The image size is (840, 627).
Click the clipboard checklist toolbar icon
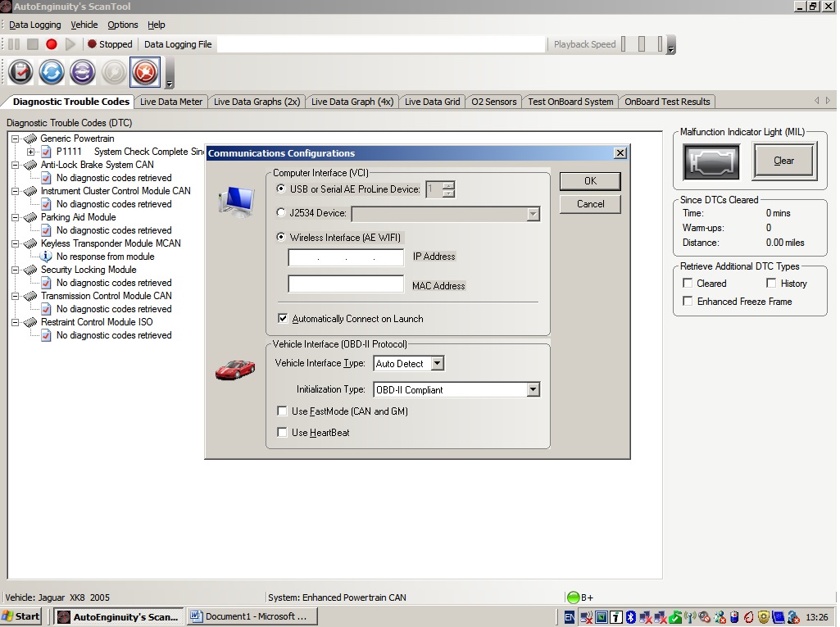click(x=20, y=72)
